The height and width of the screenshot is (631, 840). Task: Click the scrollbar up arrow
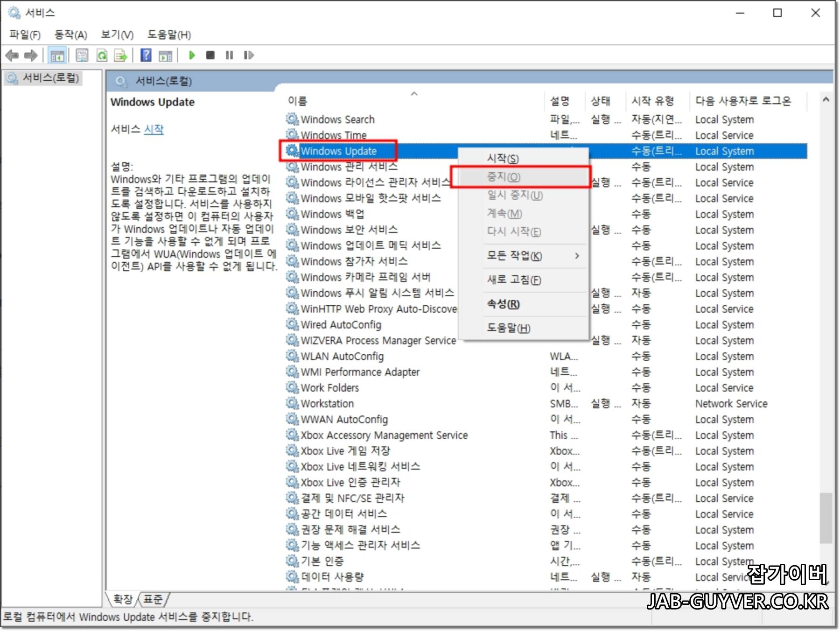[826, 99]
